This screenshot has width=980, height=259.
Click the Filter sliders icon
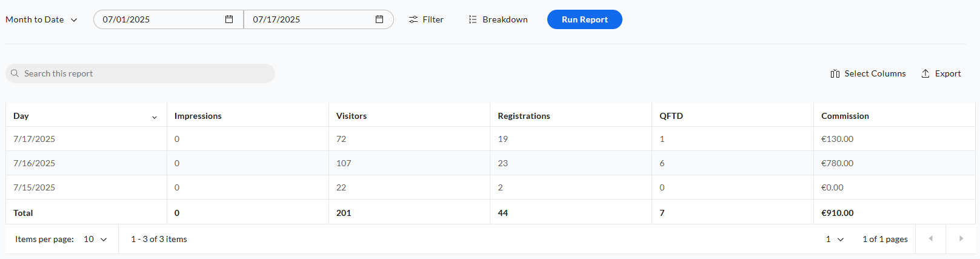413,19
